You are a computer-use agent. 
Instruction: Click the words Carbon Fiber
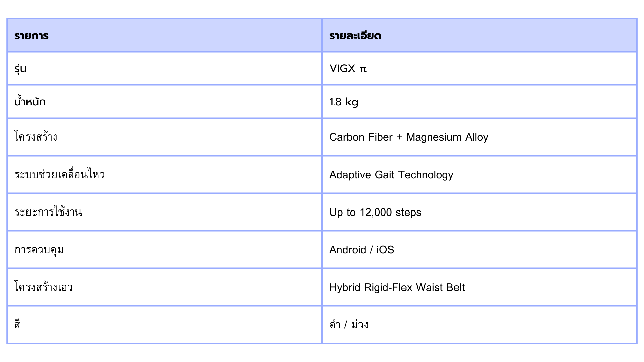361,137
